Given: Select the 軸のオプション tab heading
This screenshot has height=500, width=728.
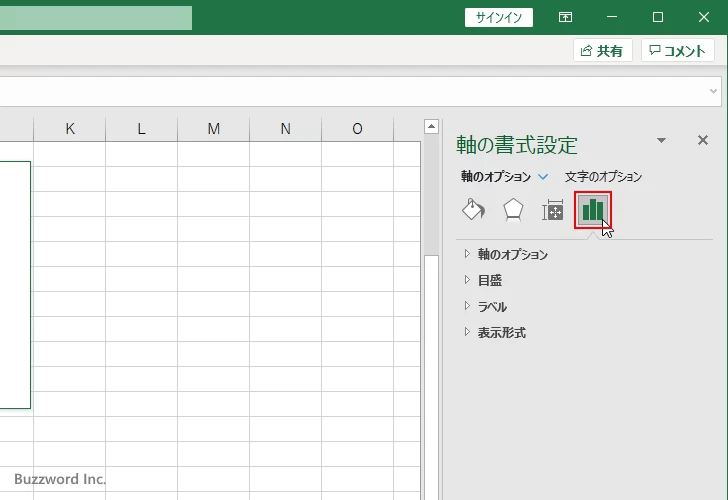Looking at the screenshot, I should [x=496, y=177].
